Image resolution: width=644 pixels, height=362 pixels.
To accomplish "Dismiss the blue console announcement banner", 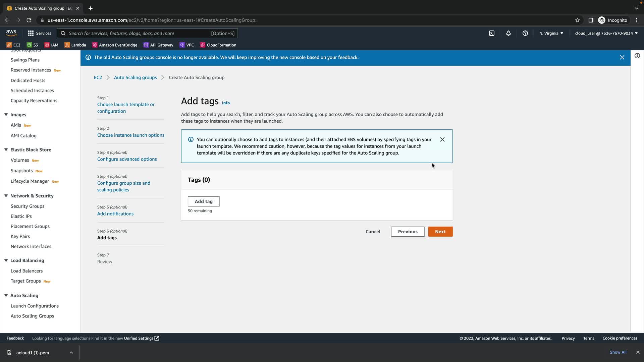I will 622,57.
